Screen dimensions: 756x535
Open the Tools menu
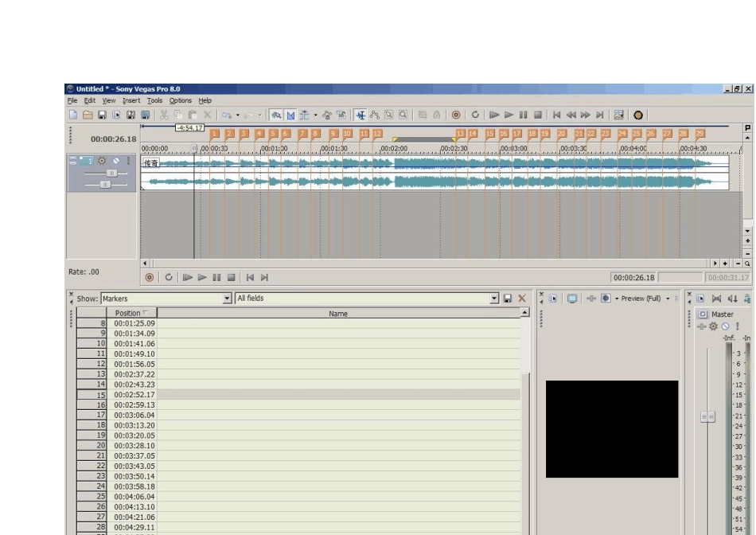pyautogui.click(x=154, y=100)
